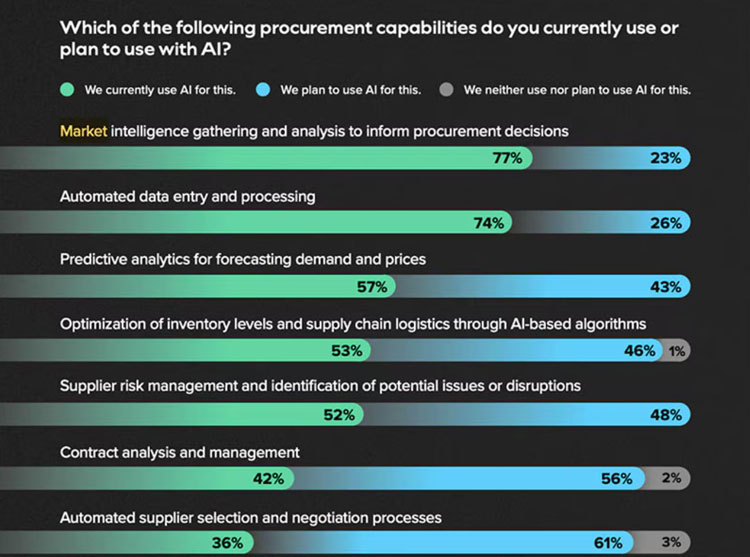Select "We neither use nor plan" legend label
The image size is (750, 557).
577,90
